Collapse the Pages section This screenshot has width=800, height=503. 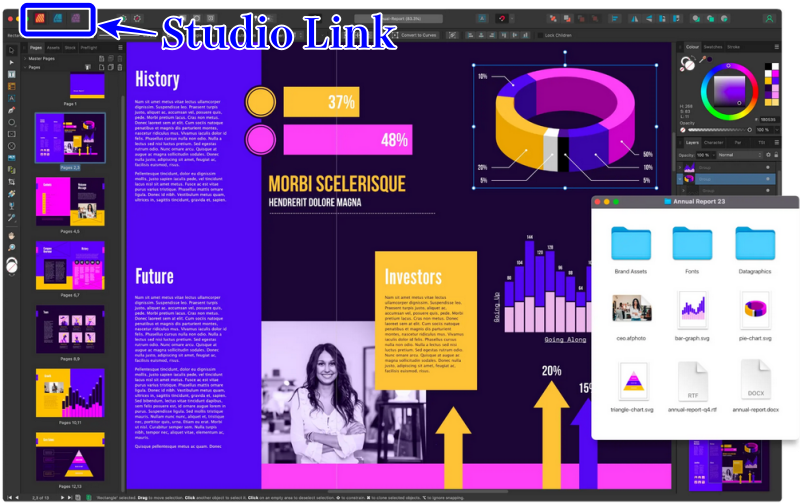click(x=25, y=67)
